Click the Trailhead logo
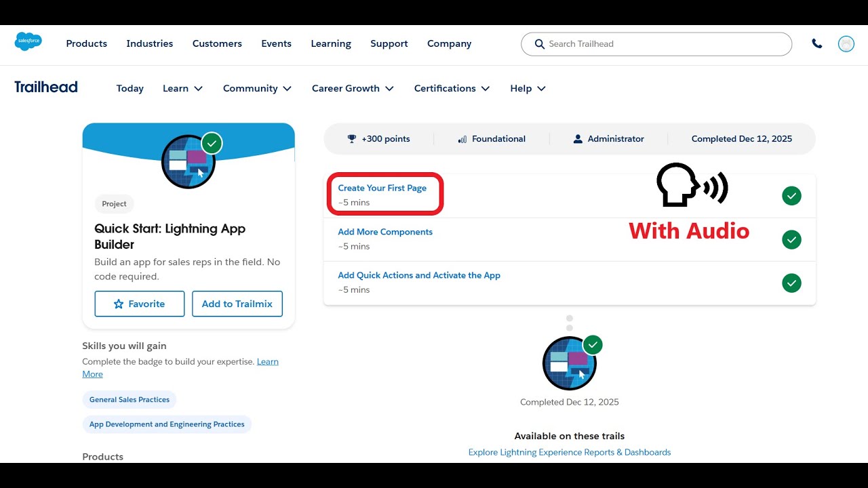Image resolution: width=868 pixels, height=488 pixels. [x=46, y=87]
